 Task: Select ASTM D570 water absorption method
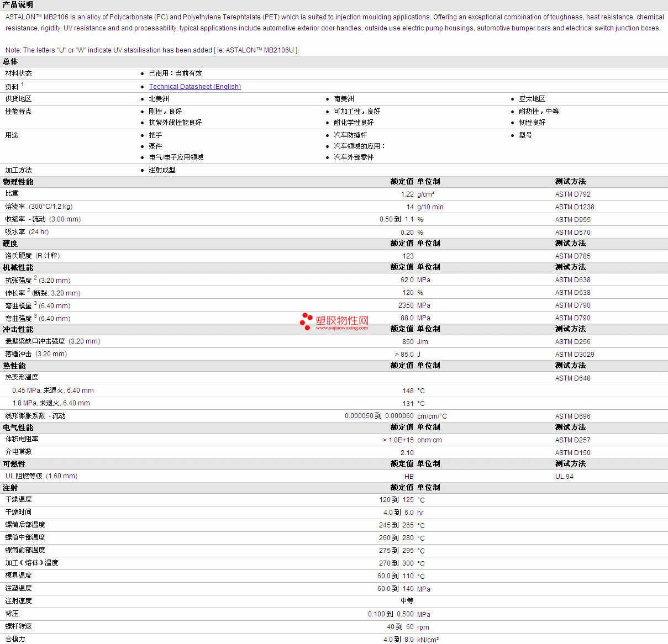click(572, 233)
